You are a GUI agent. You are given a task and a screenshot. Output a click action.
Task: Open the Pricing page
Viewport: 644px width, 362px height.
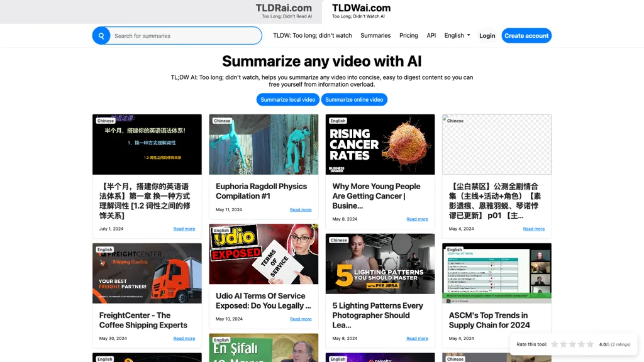(409, 36)
